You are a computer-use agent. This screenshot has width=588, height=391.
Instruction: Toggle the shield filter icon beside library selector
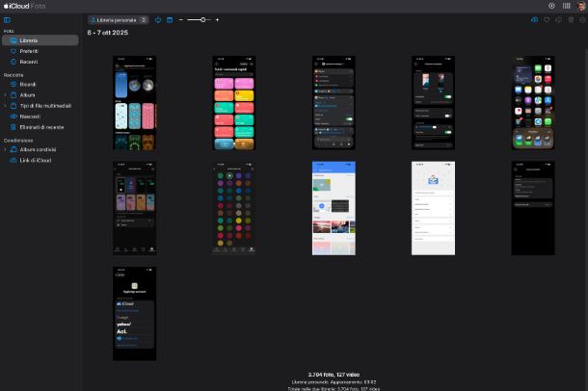click(x=158, y=19)
